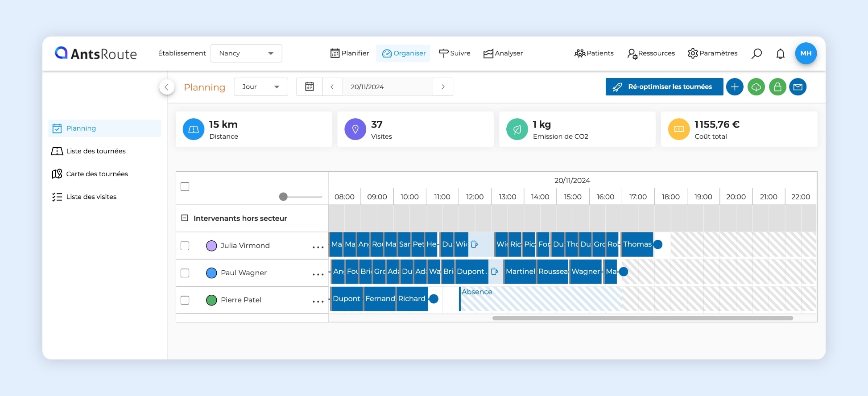Expand the Jour view dropdown

point(261,87)
